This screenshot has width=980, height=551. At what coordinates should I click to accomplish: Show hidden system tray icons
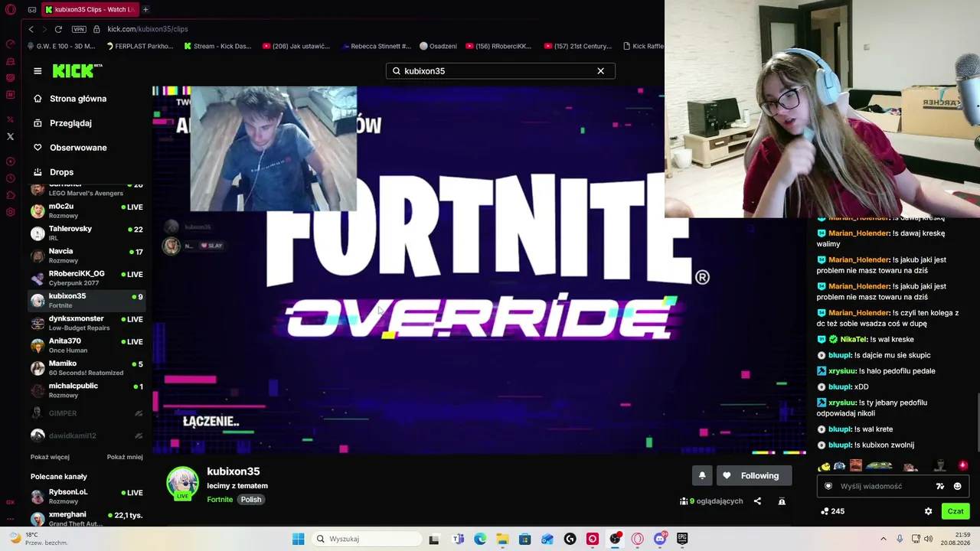(x=883, y=539)
